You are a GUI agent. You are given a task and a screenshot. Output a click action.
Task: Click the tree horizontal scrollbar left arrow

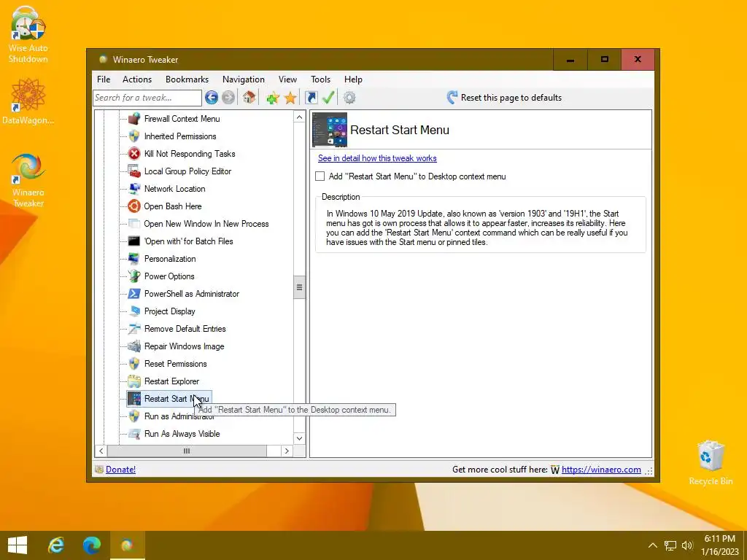pyautogui.click(x=101, y=451)
